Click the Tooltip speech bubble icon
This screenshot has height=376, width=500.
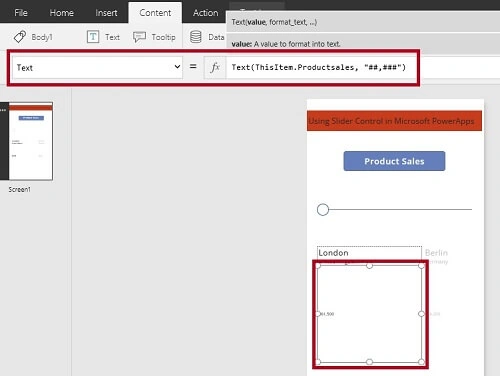tap(139, 37)
